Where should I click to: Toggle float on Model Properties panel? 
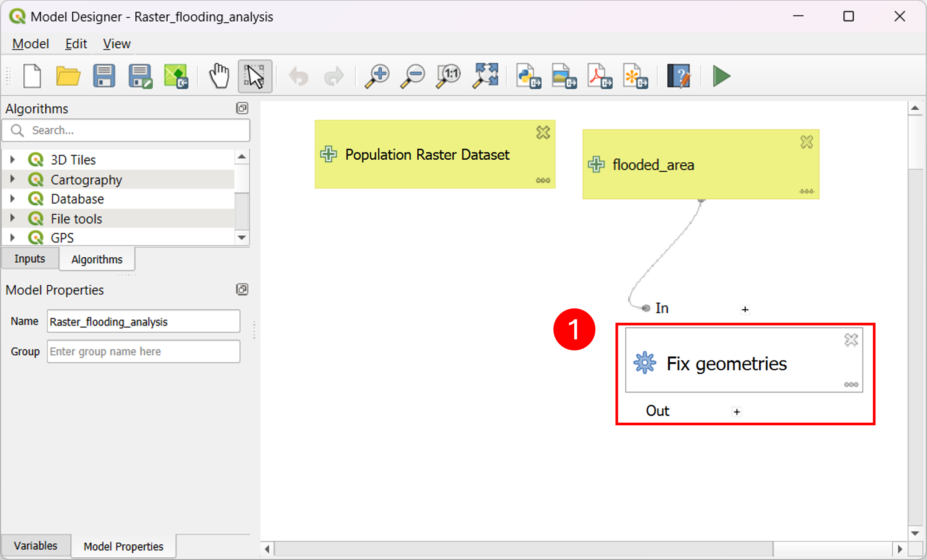click(x=242, y=289)
